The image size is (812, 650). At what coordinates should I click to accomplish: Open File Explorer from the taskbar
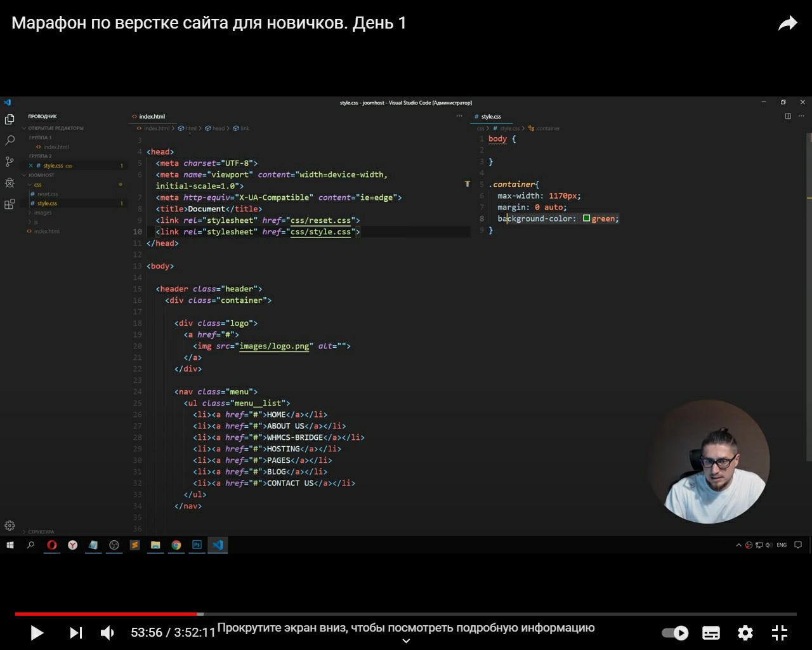(x=155, y=545)
